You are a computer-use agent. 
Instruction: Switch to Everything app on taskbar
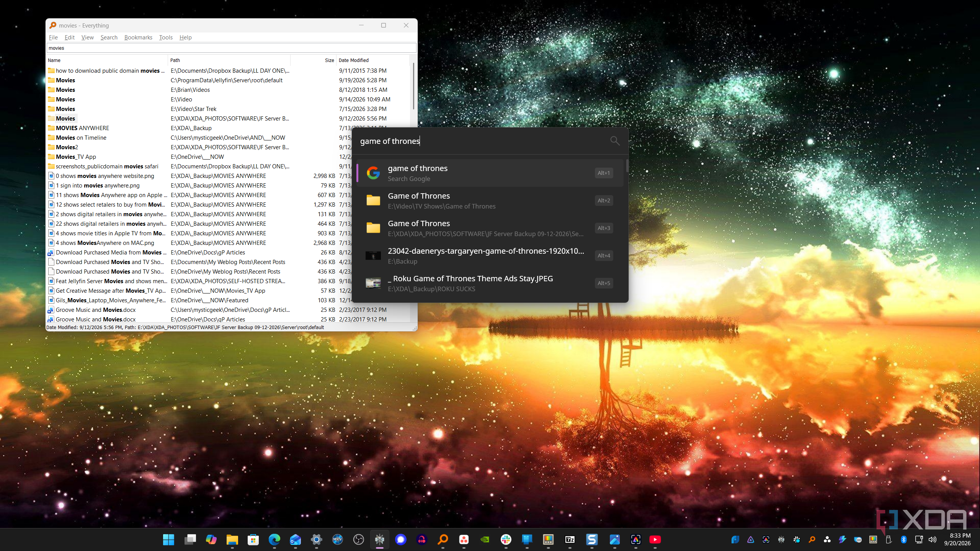(443, 540)
